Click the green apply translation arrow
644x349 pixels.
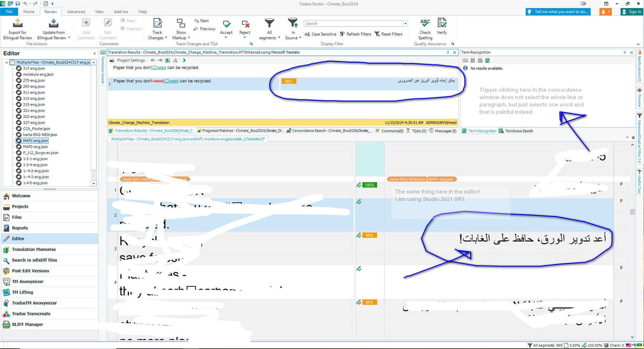pos(184,60)
